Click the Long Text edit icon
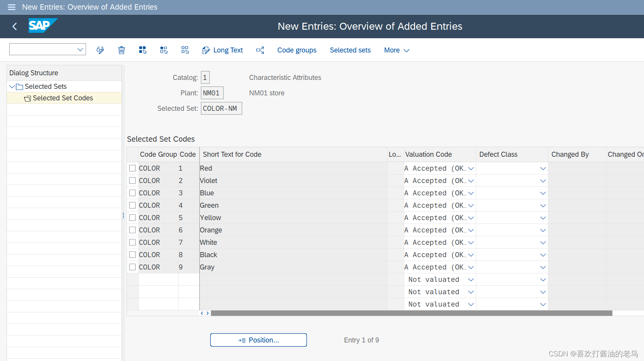644x361 pixels. pos(206,50)
